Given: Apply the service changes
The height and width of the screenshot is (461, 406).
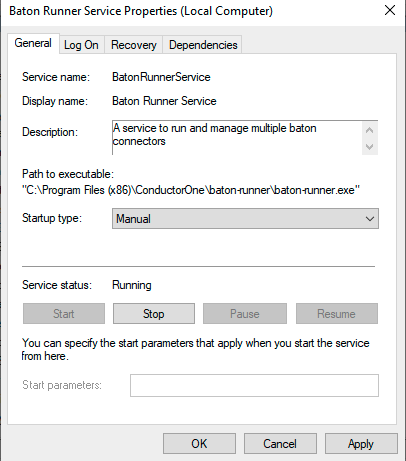Looking at the screenshot, I should coord(361,444).
